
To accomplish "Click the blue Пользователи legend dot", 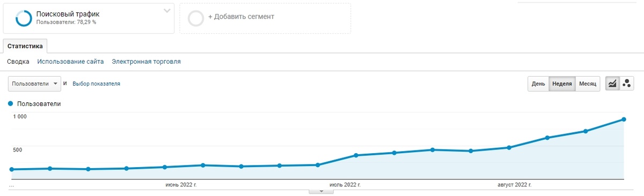I will coord(11,103).
